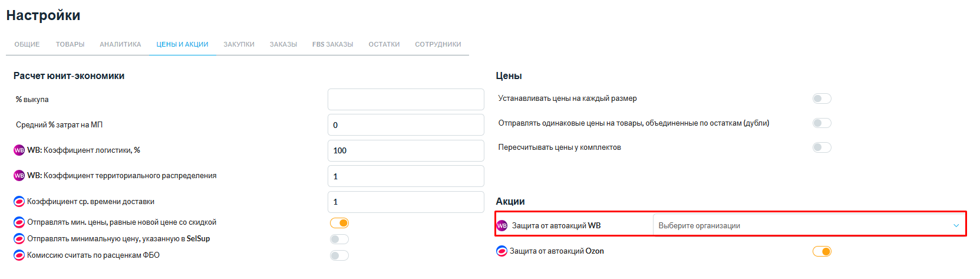
Task: Switch to the Товары tab
Action: coord(70,44)
